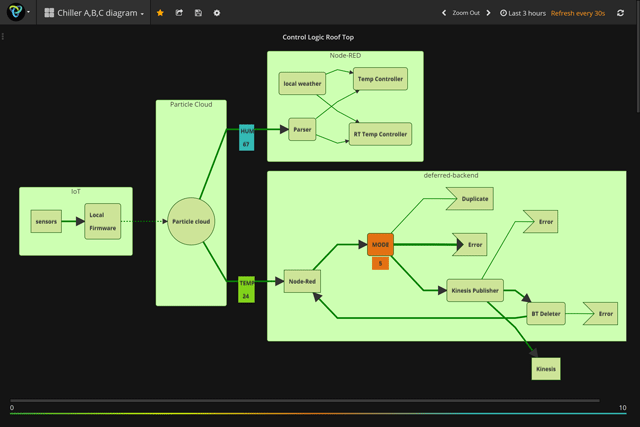This screenshot has height=427, width=640.
Task: Save dashboard using the floppy icon
Action: click(x=198, y=13)
